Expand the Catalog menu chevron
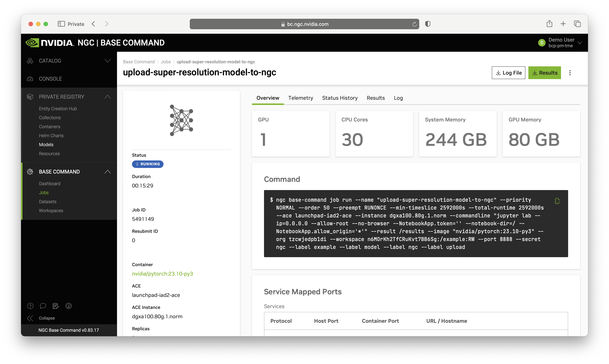 (107, 61)
